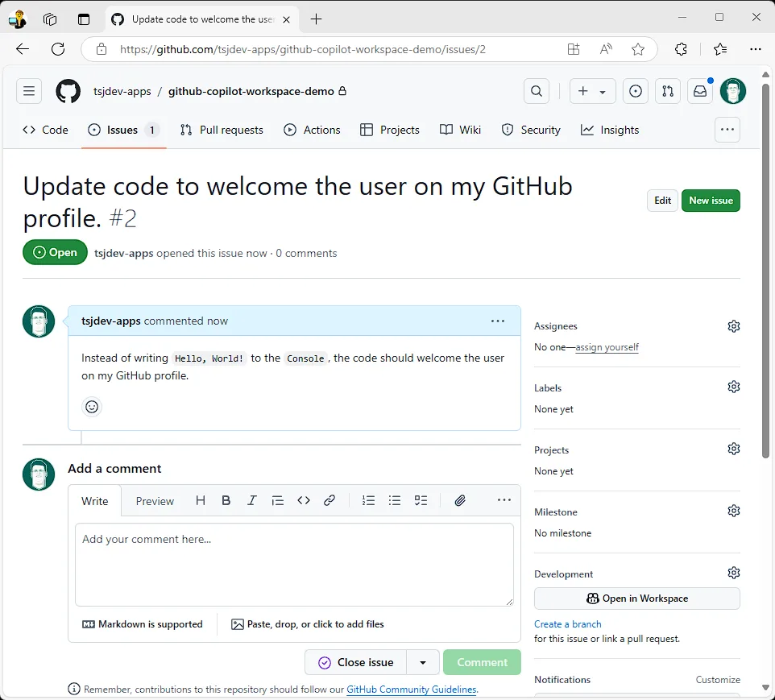
Task: Open the search icon in header
Action: (x=537, y=91)
